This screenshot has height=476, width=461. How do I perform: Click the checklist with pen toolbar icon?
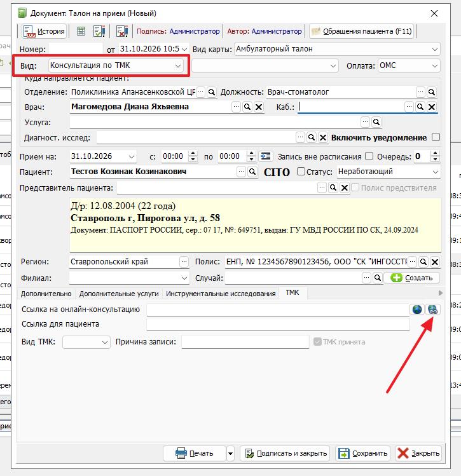click(99, 31)
